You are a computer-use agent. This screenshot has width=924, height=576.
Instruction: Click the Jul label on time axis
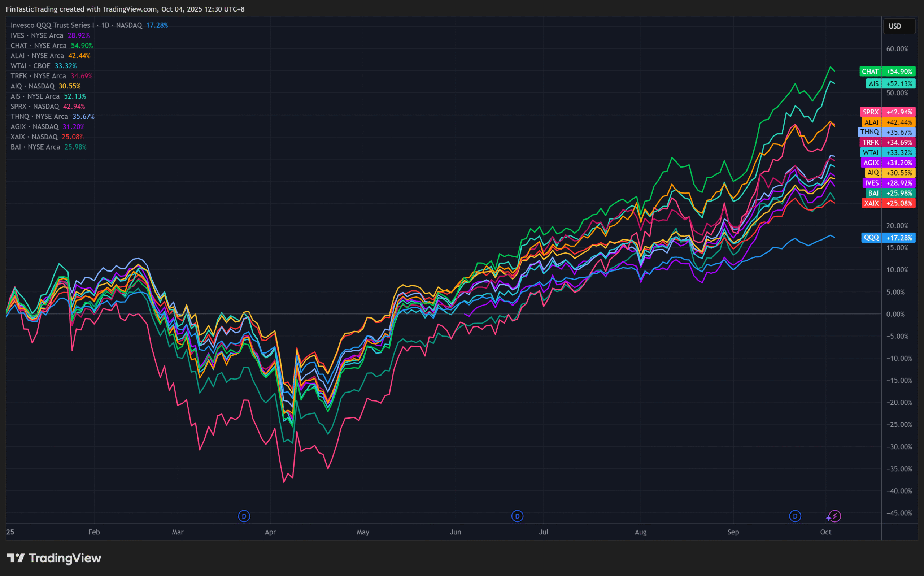[x=543, y=532]
